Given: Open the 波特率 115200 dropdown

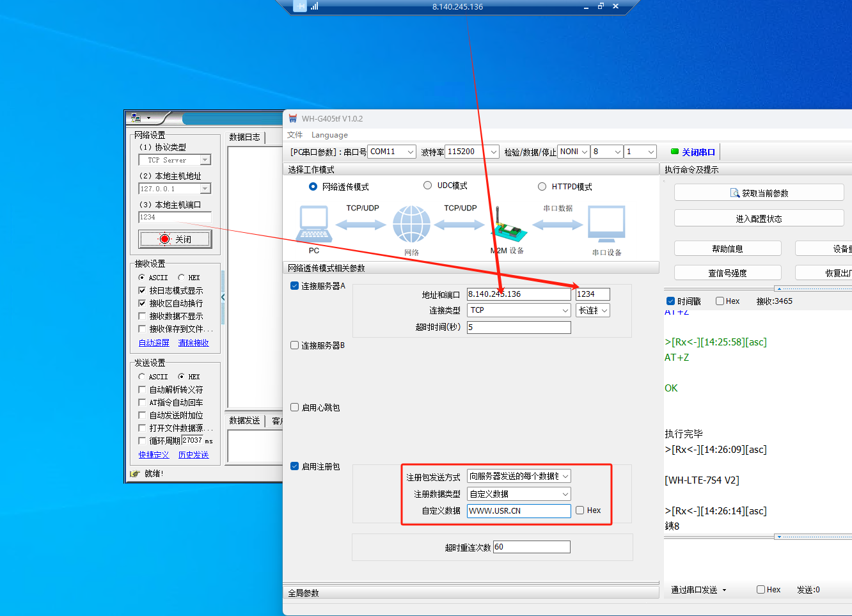Looking at the screenshot, I should [472, 152].
